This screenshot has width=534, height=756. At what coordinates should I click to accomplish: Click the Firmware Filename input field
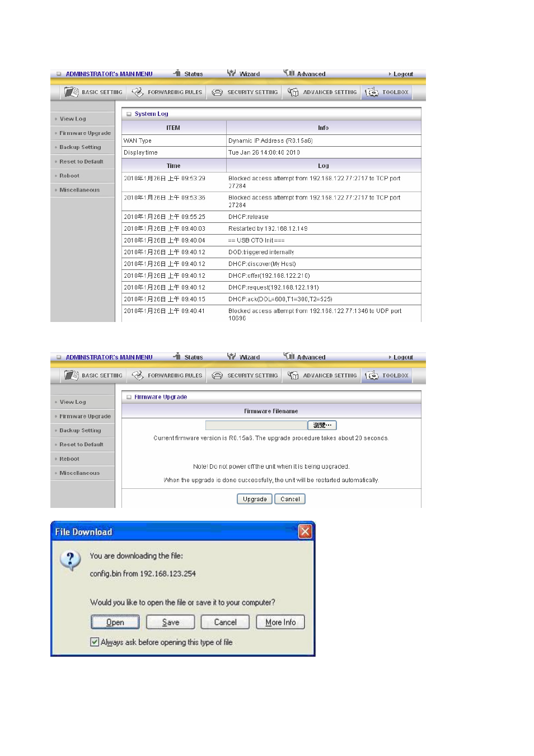[256, 426]
